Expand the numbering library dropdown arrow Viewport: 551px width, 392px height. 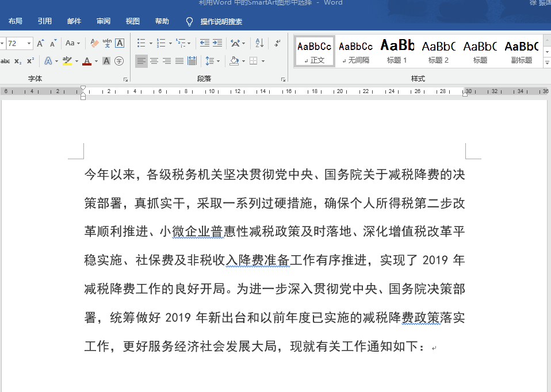coord(170,44)
